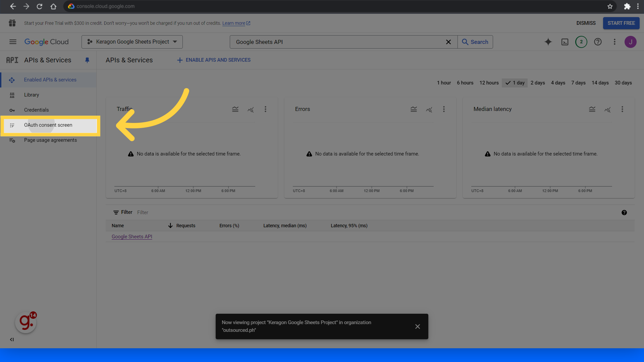644x362 pixels.
Task: Open the main navigation hamburger menu
Action: (13, 42)
